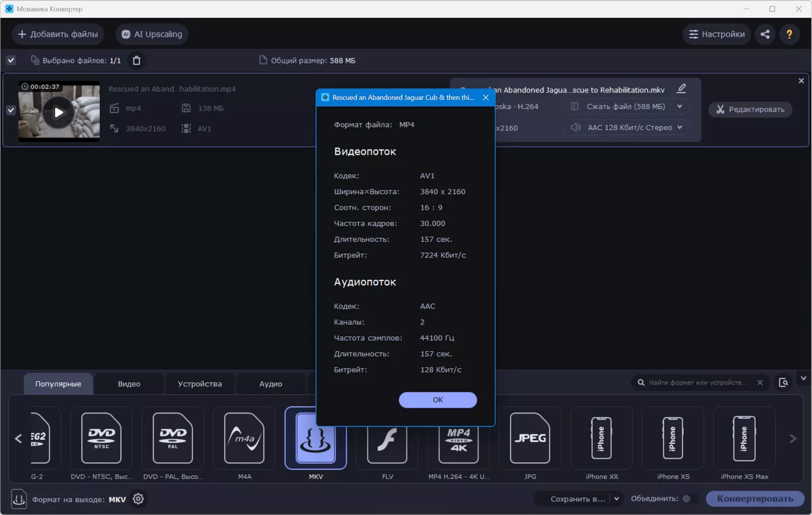The width and height of the screenshot is (812, 515).
Task: Open the AI Upscaling tool
Action: pos(152,34)
